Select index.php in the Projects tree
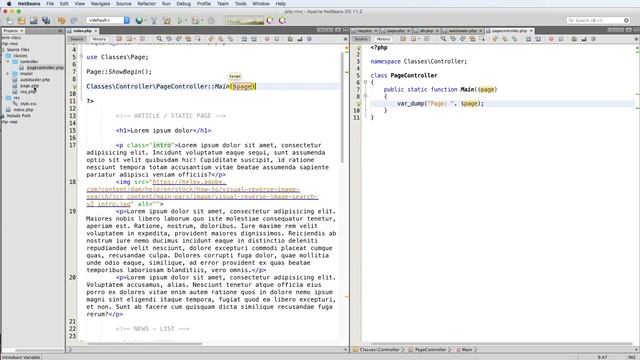 pyautogui.click(x=23, y=110)
